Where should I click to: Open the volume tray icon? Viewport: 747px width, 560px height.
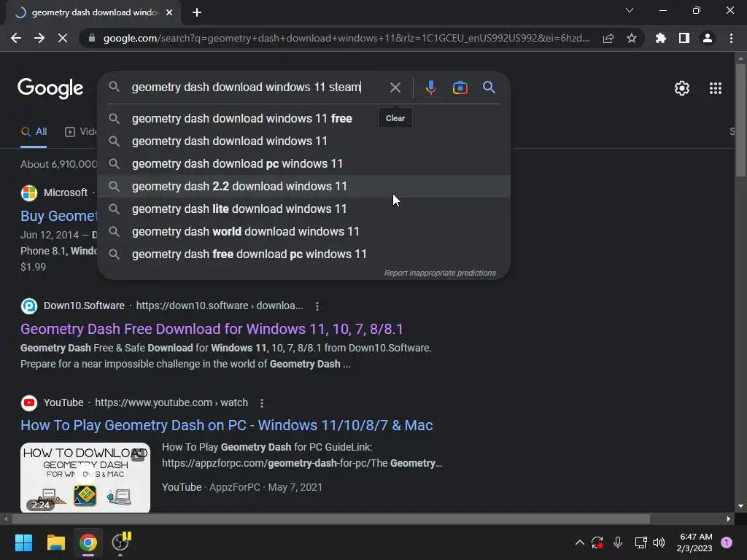(x=659, y=542)
